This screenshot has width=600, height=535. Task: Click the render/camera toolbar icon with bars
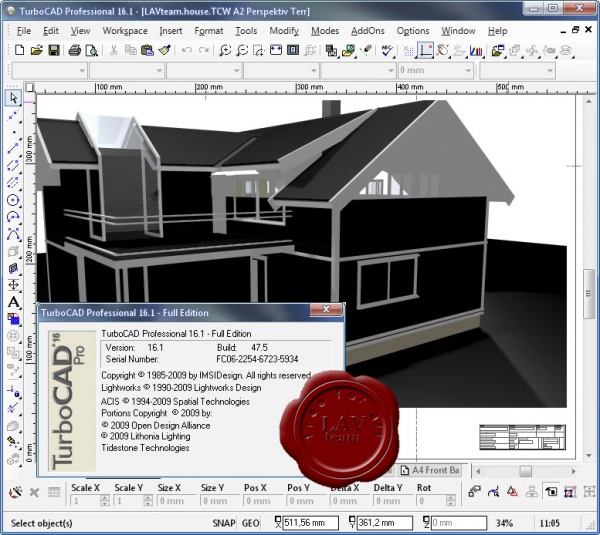pyautogui.click(x=476, y=50)
